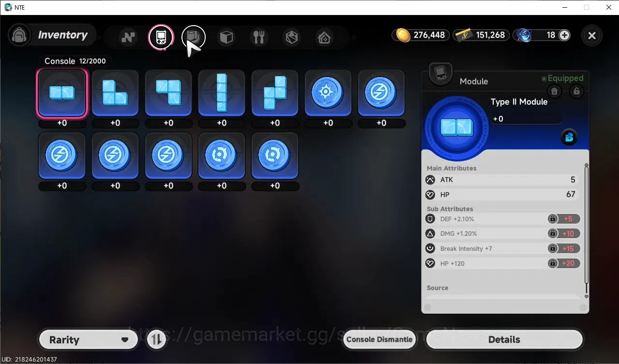The width and height of the screenshot is (619, 364).
Task: Open module Details
Action: (504, 340)
